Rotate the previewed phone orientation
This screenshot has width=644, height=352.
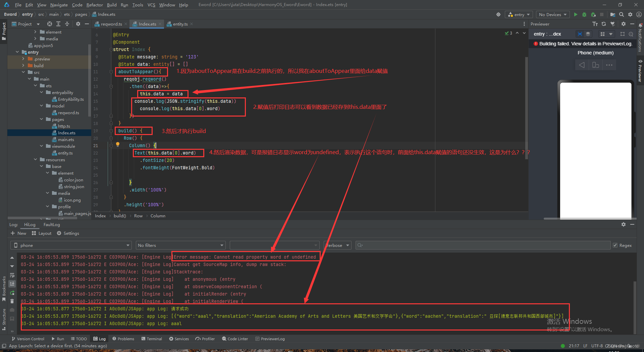596,65
